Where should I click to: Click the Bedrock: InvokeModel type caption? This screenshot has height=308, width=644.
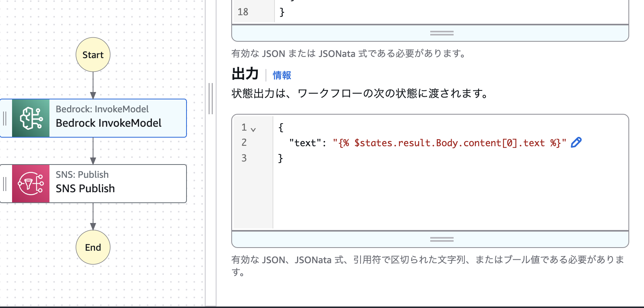[102, 109]
